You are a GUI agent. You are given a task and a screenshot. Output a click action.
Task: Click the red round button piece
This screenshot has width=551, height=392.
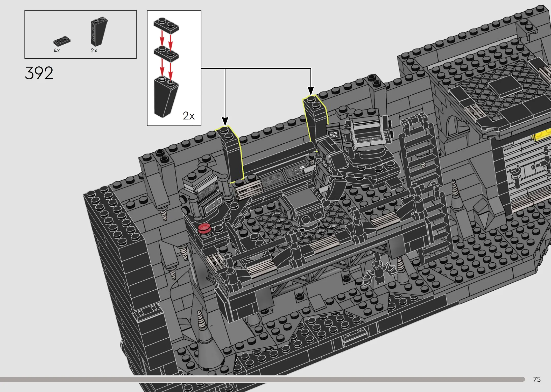[x=204, y=229]
